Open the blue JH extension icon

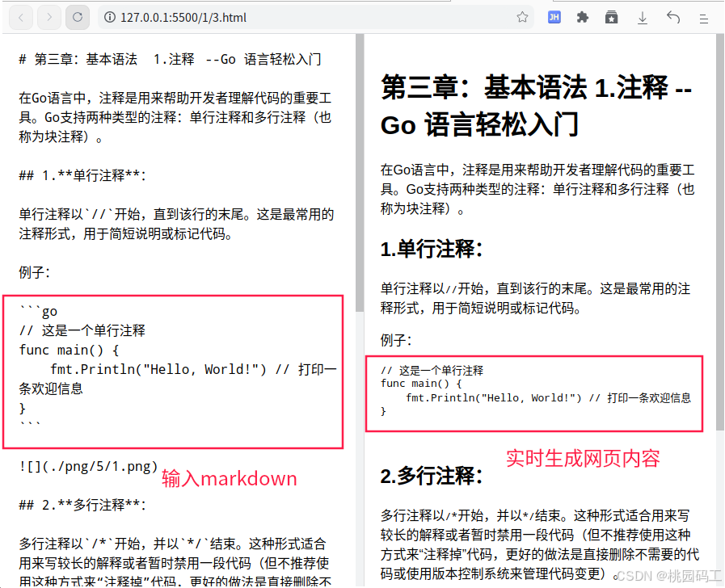[x=554, y=18]
